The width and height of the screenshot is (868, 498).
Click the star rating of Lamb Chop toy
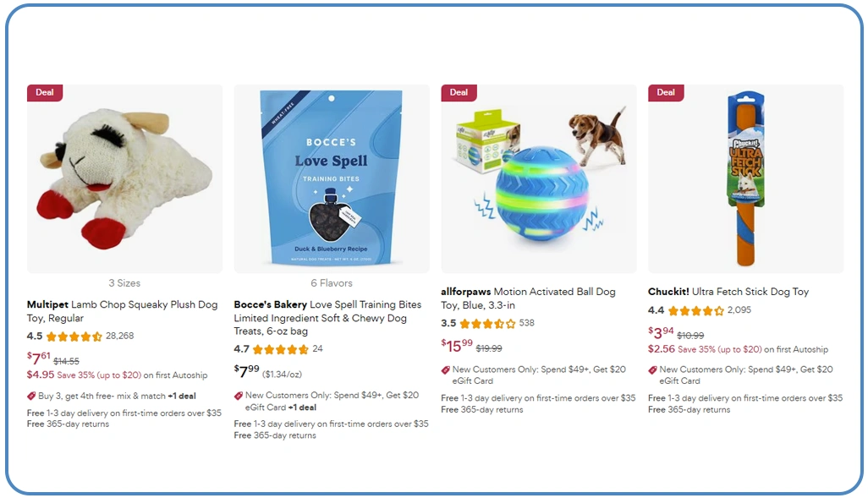click(74, 337)
